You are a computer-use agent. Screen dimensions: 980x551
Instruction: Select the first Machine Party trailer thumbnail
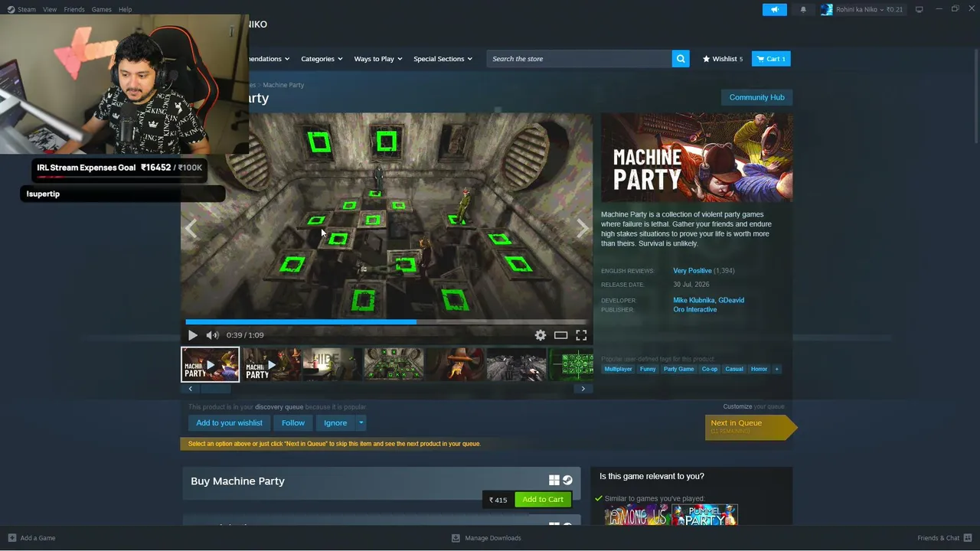tap(210, 364)
